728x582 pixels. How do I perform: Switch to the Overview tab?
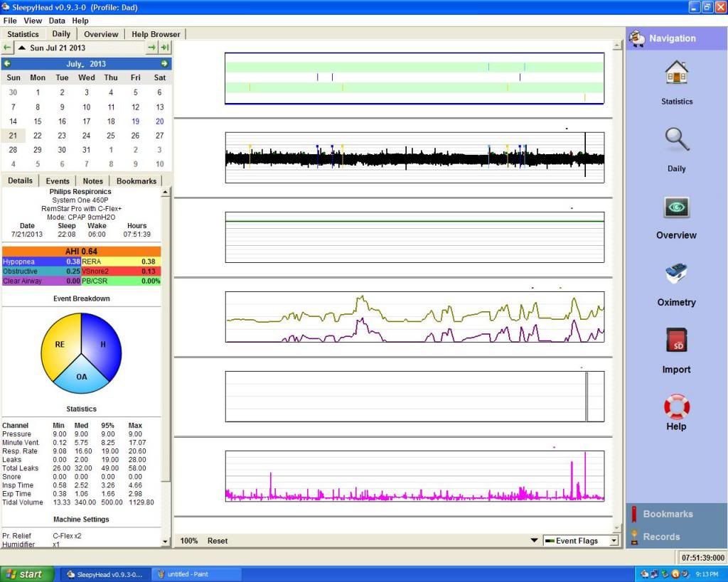pos(101,34)
